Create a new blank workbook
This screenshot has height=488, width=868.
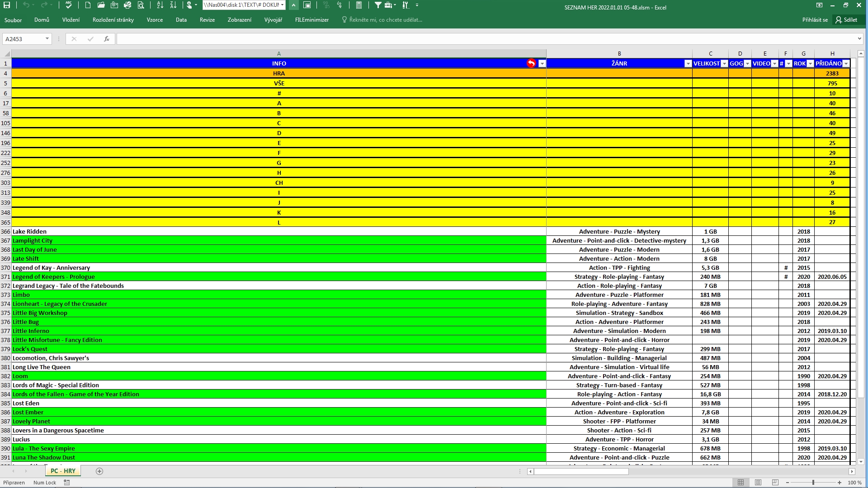tap(88, 5)
